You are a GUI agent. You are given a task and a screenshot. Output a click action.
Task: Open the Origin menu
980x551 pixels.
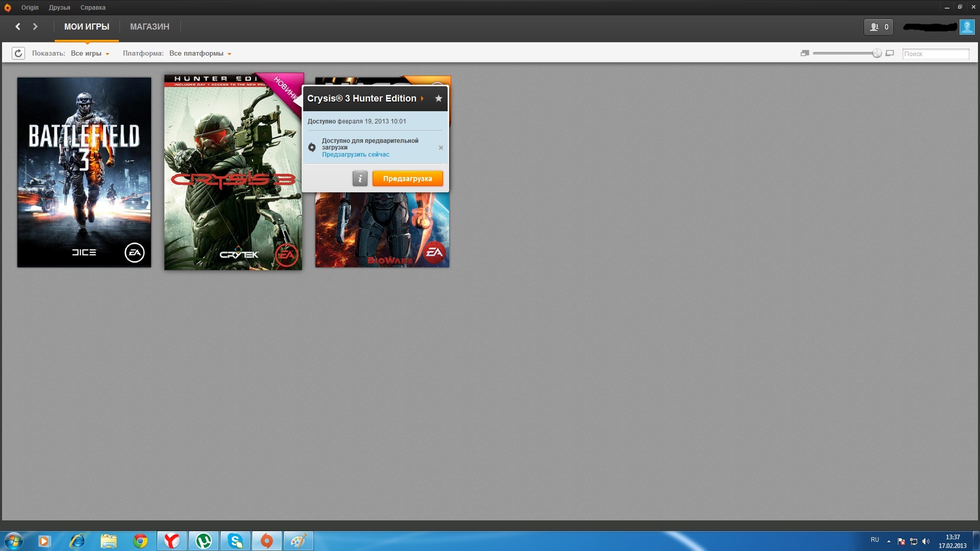click(30, 8)
